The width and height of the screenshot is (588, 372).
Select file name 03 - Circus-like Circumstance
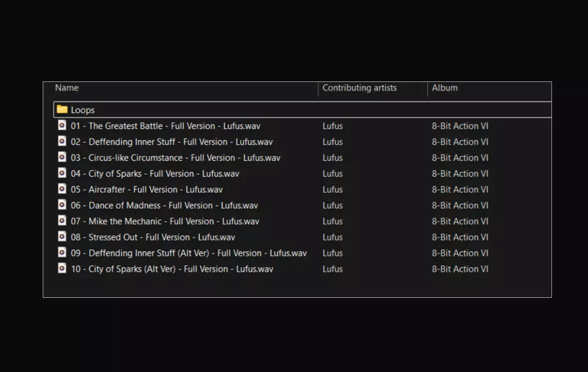click(176, 158)
